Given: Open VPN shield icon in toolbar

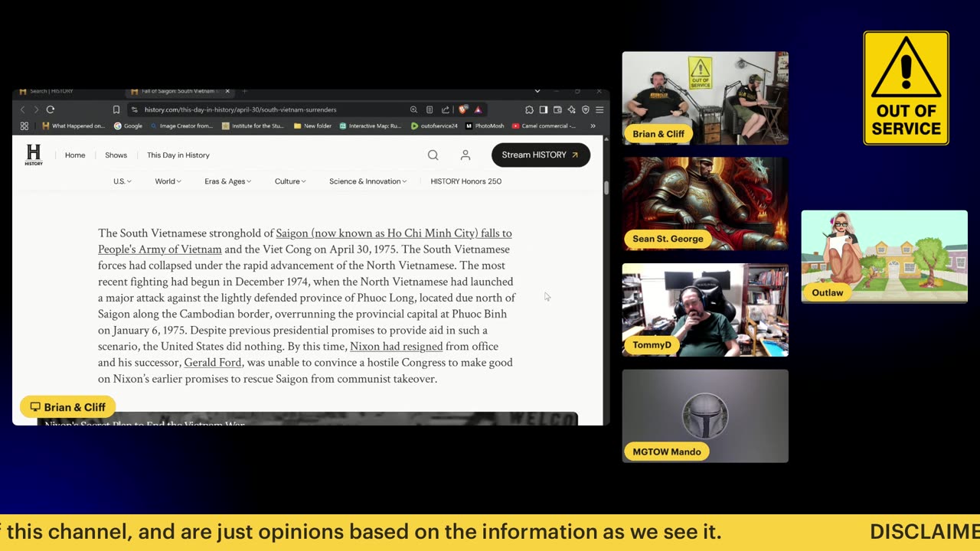Looking at the screenshot, I should pos(586,109).
